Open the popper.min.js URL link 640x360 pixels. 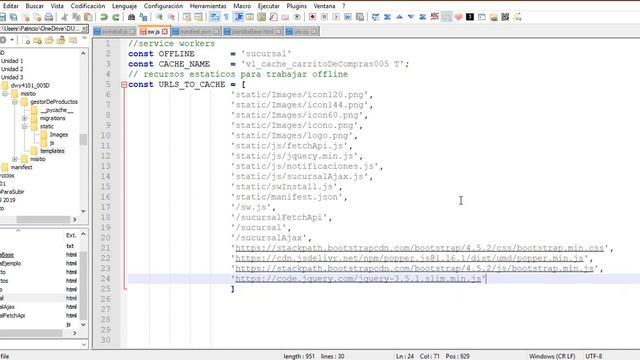click(409, 258)
